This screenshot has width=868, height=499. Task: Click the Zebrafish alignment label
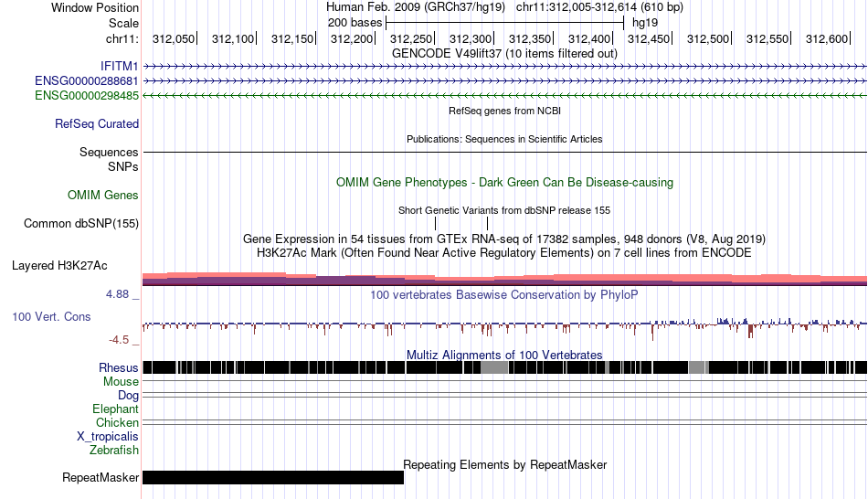(x=114, y=450)
